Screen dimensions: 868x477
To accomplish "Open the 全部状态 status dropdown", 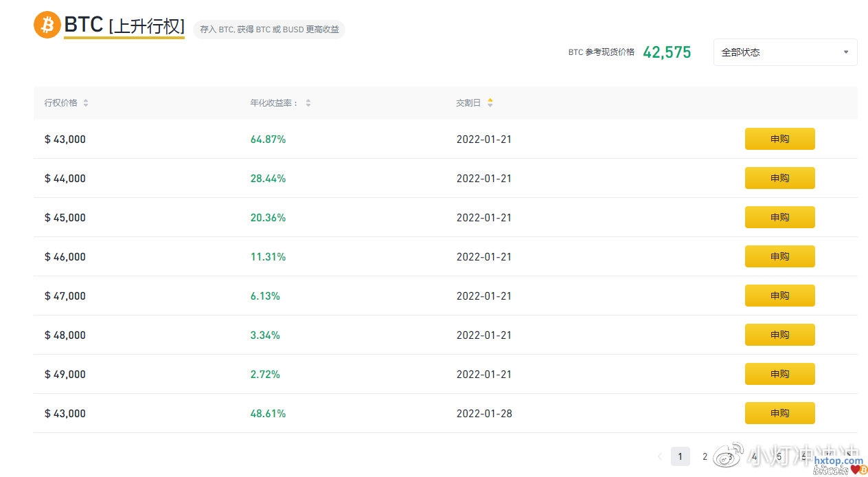I will click(x=785, y=52).
